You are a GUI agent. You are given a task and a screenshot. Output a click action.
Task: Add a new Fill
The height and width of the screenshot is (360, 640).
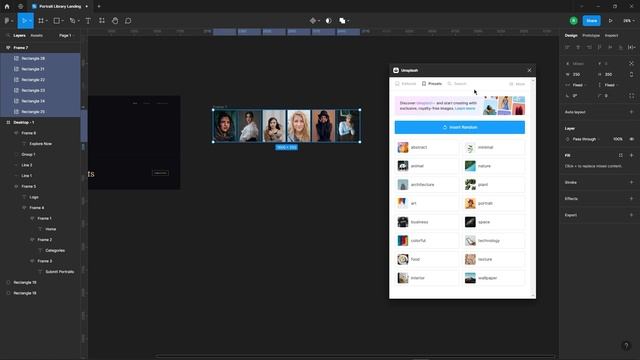[x=631, y=155]
